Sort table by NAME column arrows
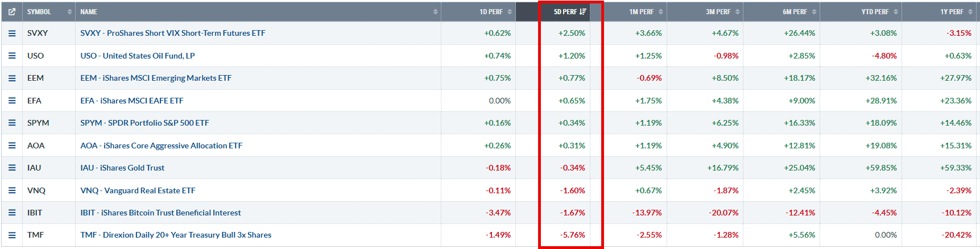This screenshot has height=249, width=980. (436, 12)
